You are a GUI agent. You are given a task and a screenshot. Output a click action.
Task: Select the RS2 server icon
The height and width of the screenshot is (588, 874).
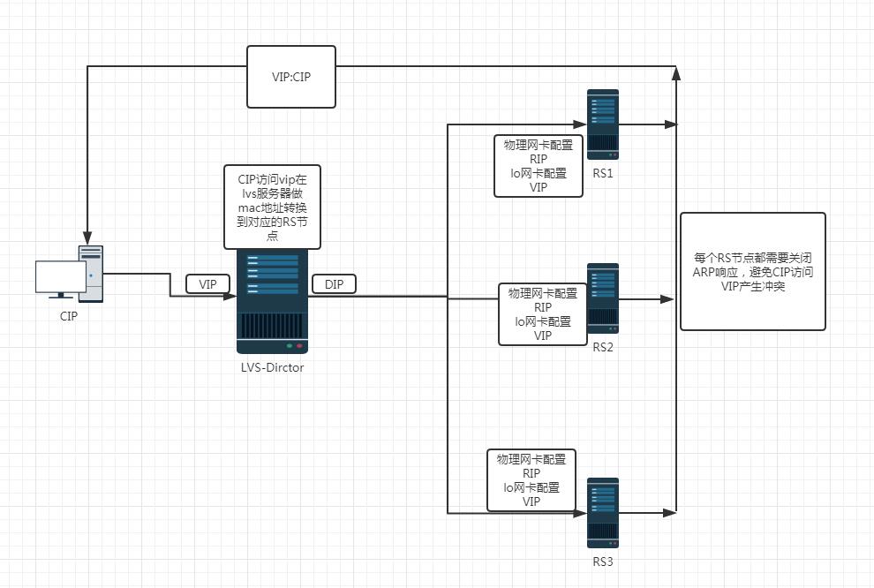click(x=603, y=298)
